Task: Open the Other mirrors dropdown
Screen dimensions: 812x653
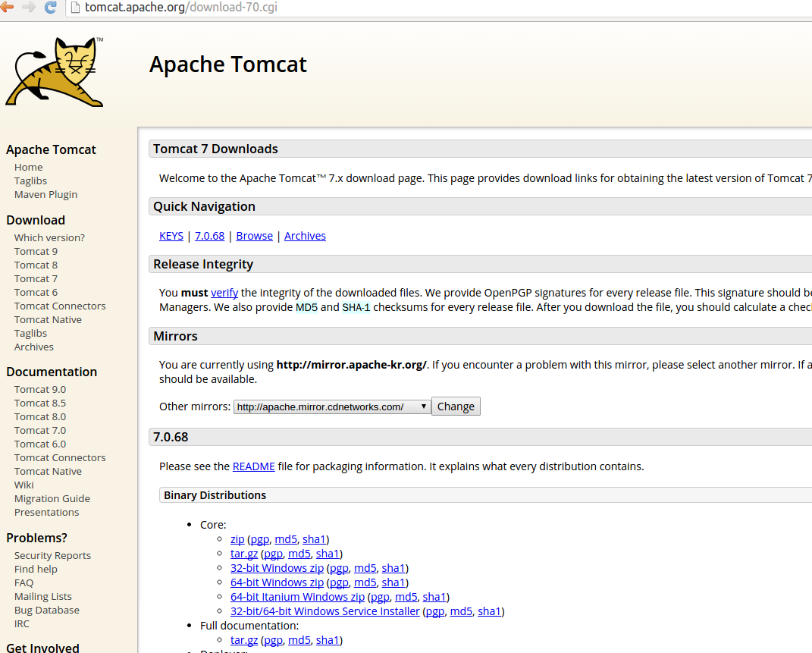Action: [332, 407]
